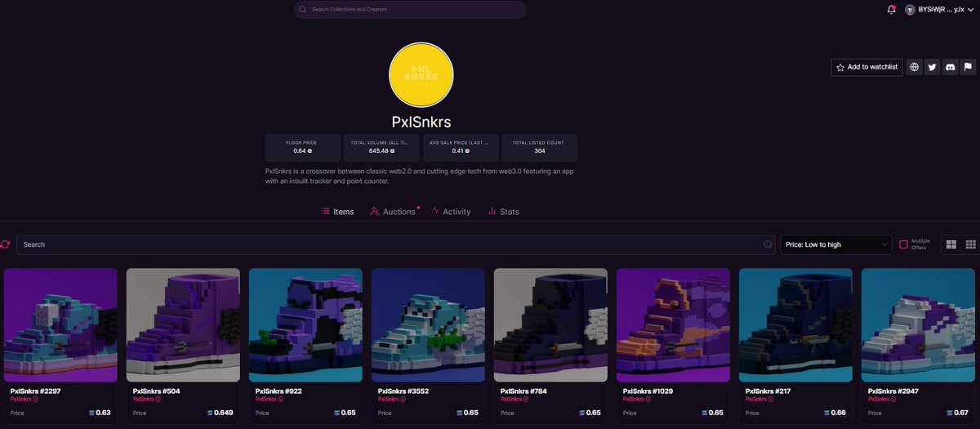Open the notifications bell
980x429 pixels.
point(891,9)
